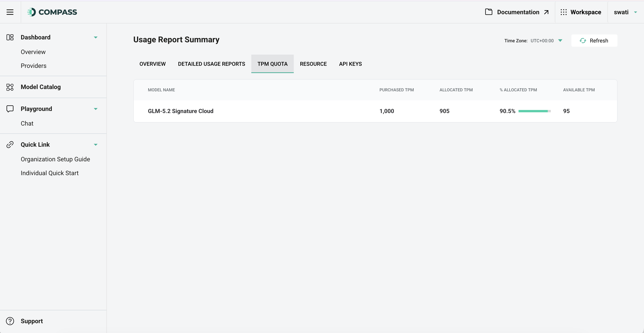Click the GLM-5.2 Signature Cloud model name
Image resolution: width=644 pixels, height=333 pixels.
pos(180,111)
